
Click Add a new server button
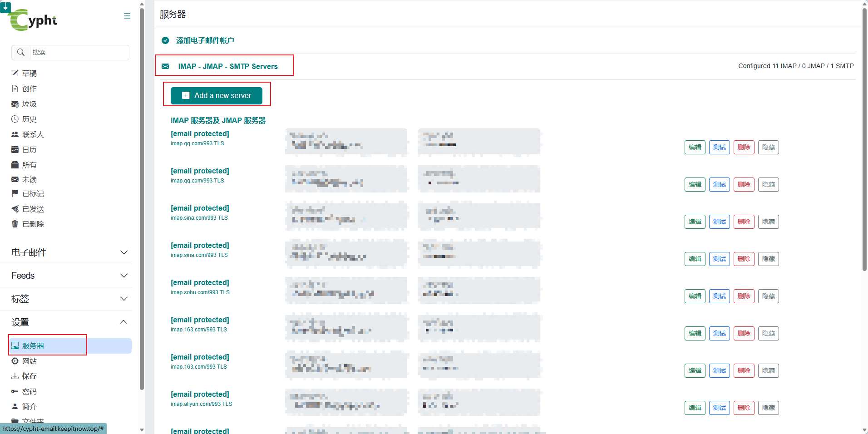click(217, 96)
